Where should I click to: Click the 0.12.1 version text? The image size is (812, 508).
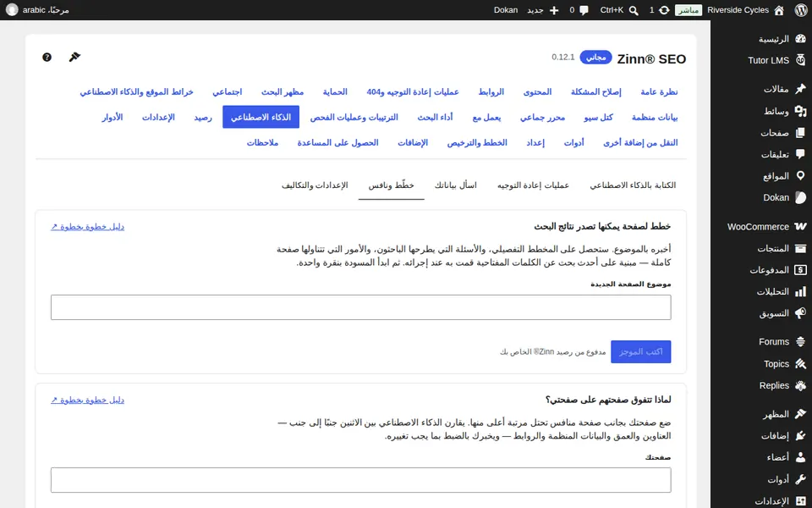point(563,57)
